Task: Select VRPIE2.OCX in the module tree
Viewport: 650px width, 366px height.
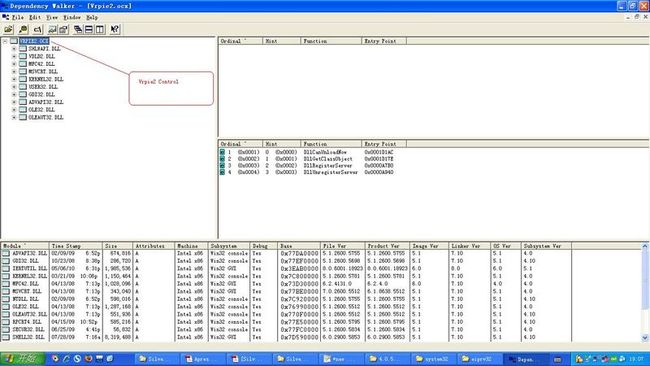Action: pyautogui.click(x=34, y=41)
